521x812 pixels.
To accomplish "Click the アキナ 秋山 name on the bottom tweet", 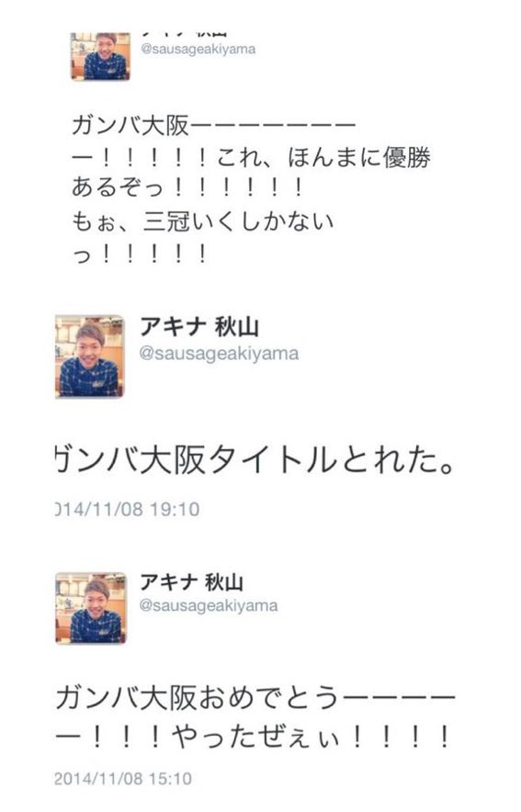I will pyautogui.click(x=192, y=582).
